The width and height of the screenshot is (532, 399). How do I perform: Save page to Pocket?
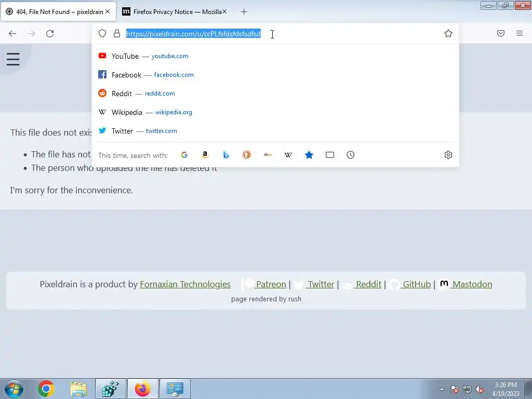(501, 33)
